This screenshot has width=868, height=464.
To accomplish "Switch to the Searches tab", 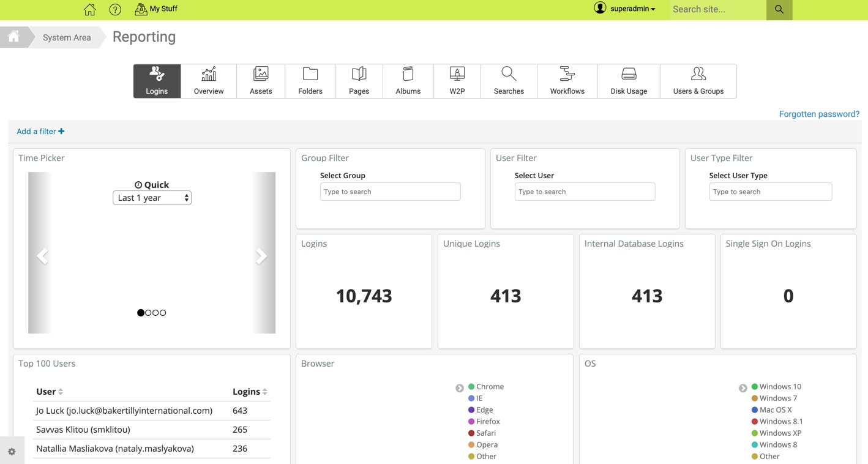I will (509, 81).
